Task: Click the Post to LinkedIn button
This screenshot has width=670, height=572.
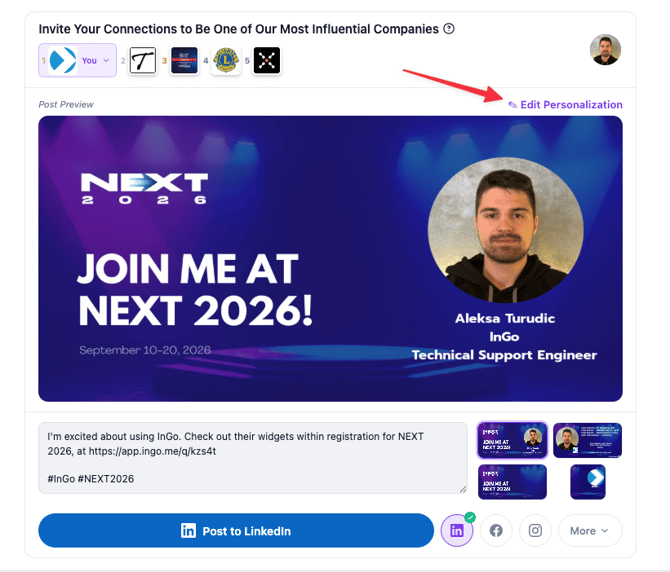Action: coord(236,531)
